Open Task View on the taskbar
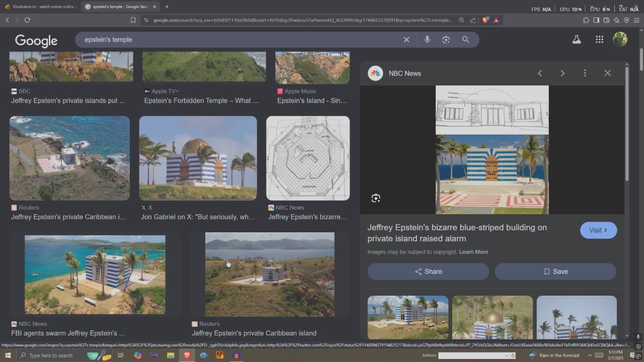 pos(121,355)
